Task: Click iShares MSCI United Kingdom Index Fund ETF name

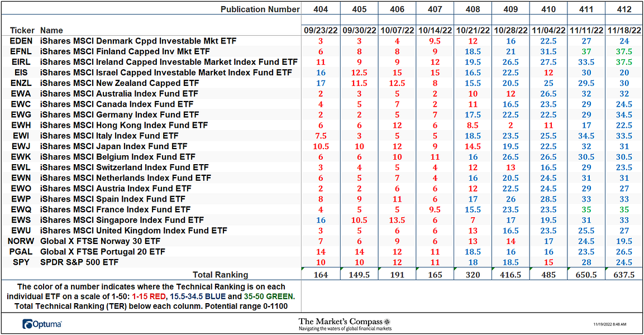Action: (x=133, y=231)
